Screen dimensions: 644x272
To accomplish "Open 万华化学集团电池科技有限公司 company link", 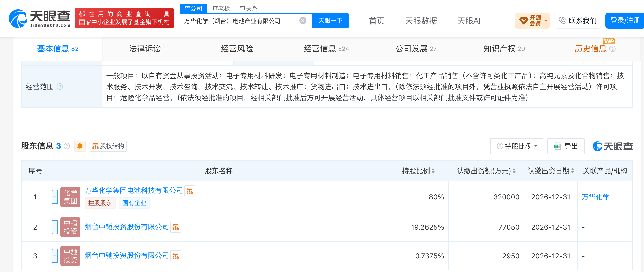I will (134, 191).
